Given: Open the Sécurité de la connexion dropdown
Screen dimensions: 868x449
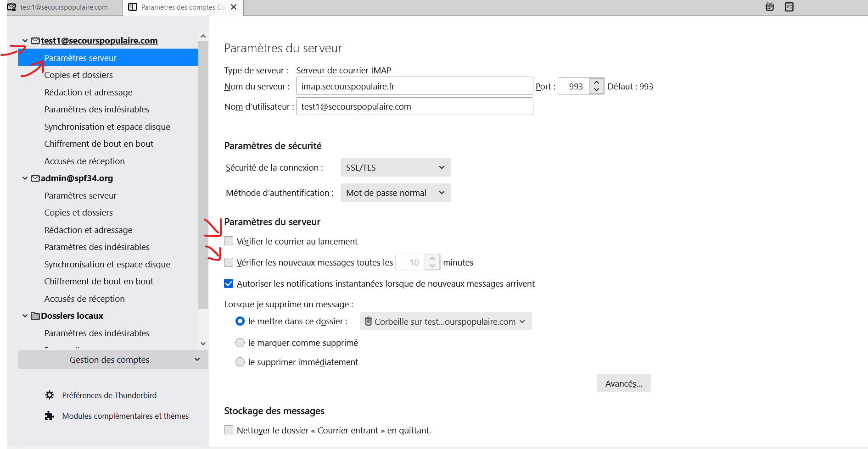Looking at the screenshot, I should point(395,167).
